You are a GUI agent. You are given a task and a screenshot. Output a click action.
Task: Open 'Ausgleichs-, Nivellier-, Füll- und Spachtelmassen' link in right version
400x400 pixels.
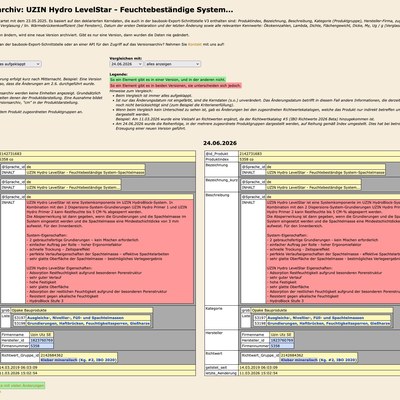click(316, 318)
